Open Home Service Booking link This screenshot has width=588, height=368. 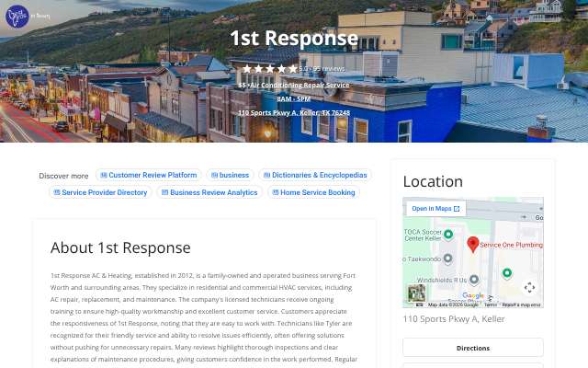(313, 192)
